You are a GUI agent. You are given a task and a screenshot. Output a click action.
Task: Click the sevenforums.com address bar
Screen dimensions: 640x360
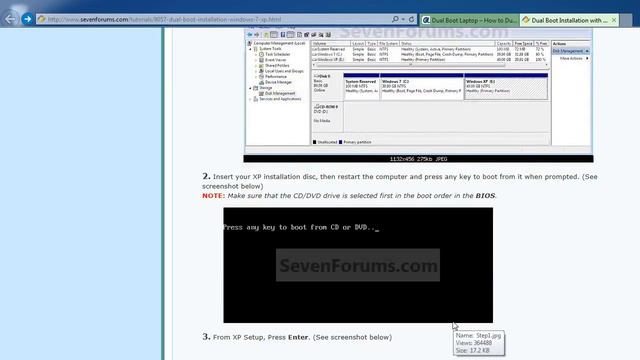(x=227, y=19)
